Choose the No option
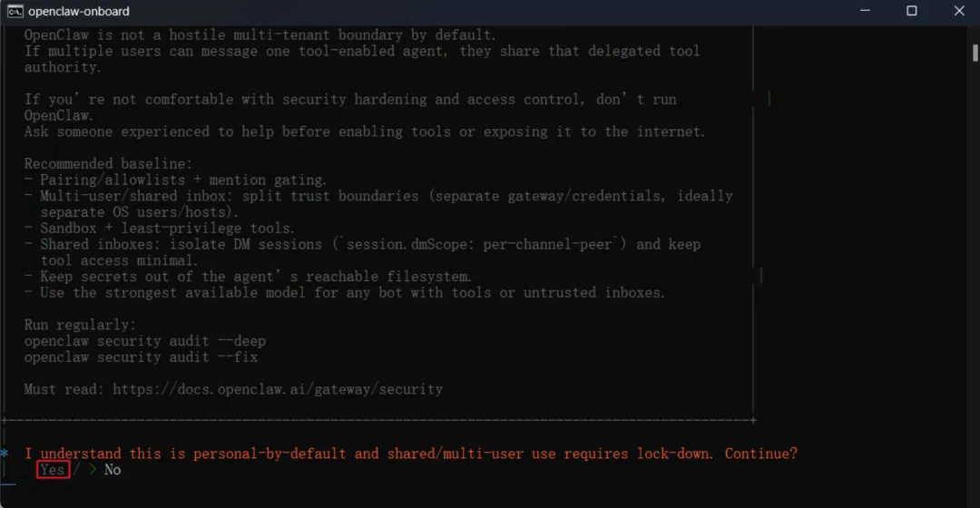 pos(113,470)
